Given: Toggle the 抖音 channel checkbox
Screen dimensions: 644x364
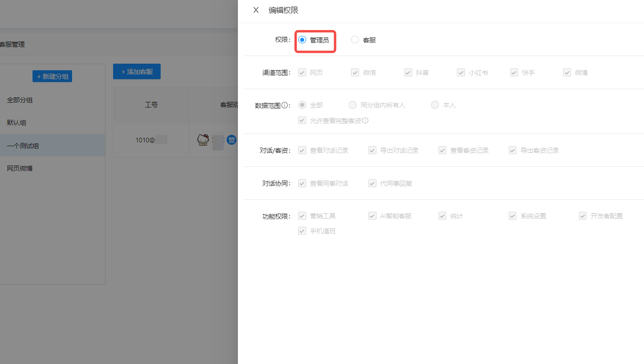Looking at the screenshot, I should tap(408, 72).
